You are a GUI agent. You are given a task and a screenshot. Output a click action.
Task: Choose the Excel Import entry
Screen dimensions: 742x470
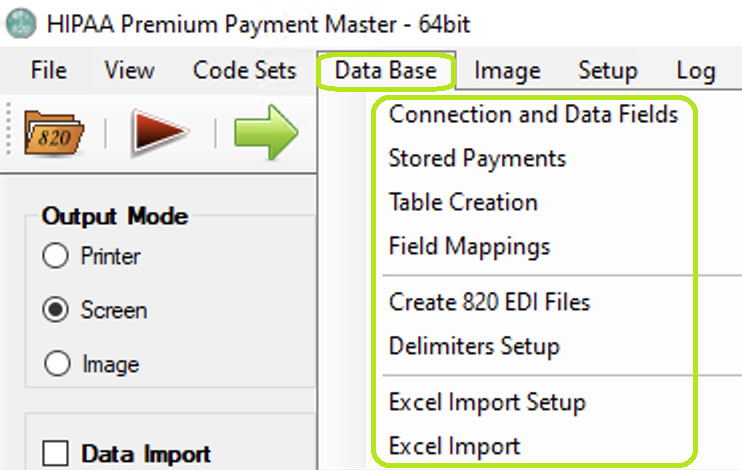pos(455,446)
